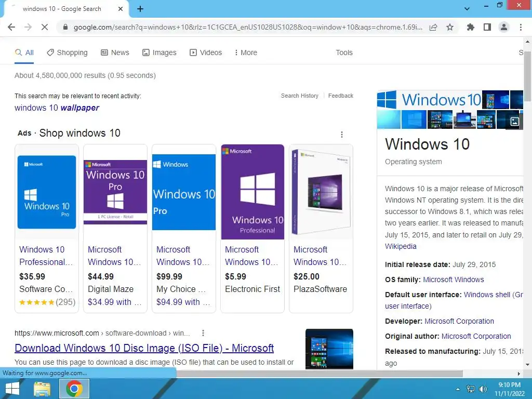The width and height of the screenshot is (532, 399).
Task: Open the My Choice $99.99 product image
Action: point(184,192)
